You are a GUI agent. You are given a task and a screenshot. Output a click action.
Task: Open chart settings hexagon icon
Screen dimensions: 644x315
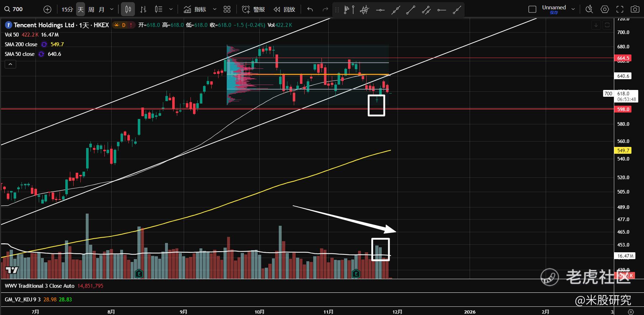(605, 9)
